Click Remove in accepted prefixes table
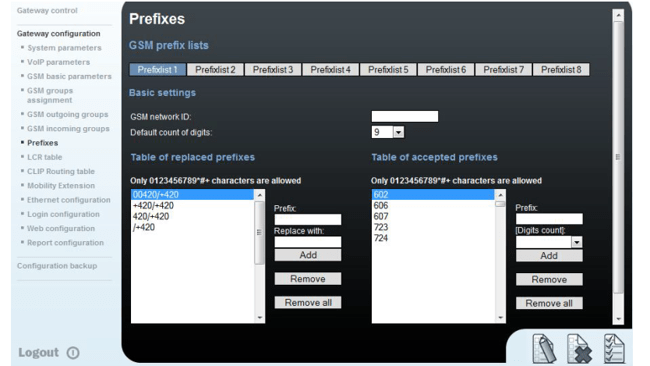Screen dimensions: 650x366 pyautogui.click(x=549, y=280)
